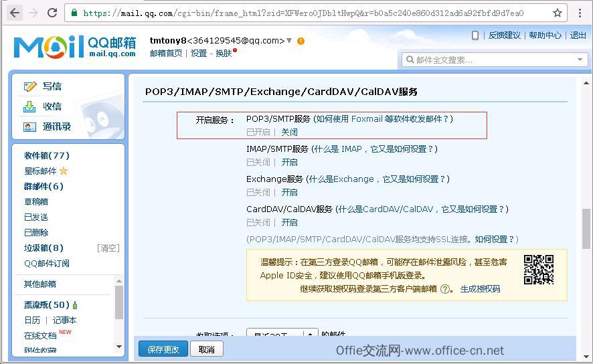Viewport: 593px width, 364px height.
Task: Open 记事本 notes link
Action: [x=64, y=320]
